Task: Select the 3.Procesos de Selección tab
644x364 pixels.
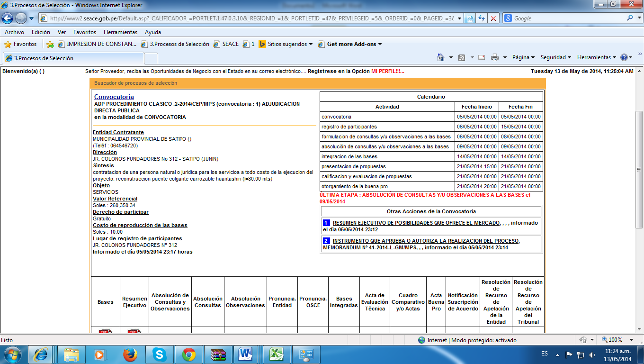Action: coord(73,58)
